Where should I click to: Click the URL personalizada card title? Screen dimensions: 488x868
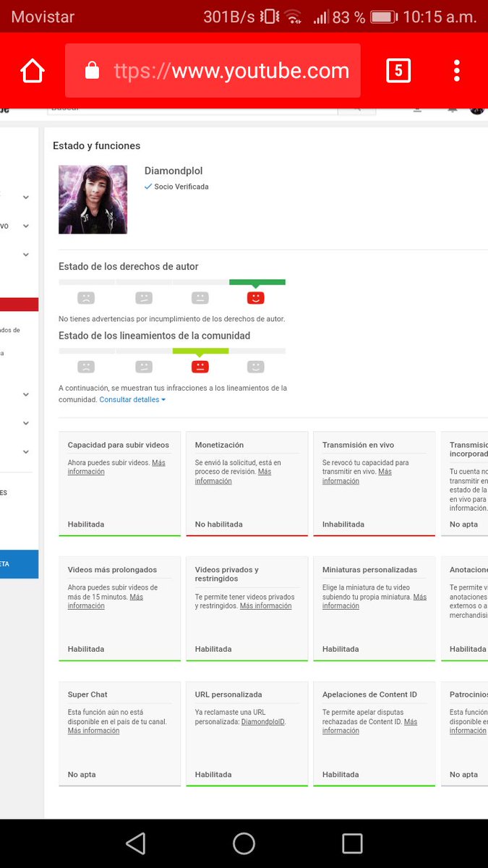[x=228, y=694]
